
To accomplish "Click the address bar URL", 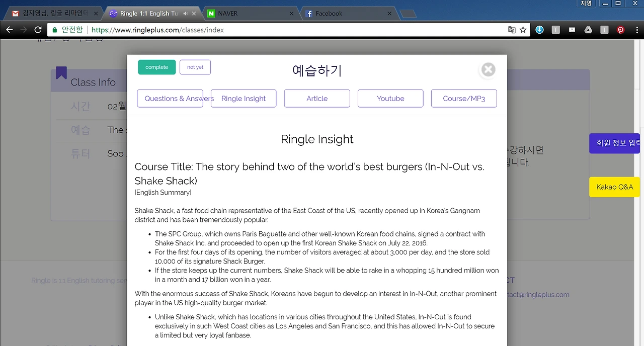I will point(157,30).
